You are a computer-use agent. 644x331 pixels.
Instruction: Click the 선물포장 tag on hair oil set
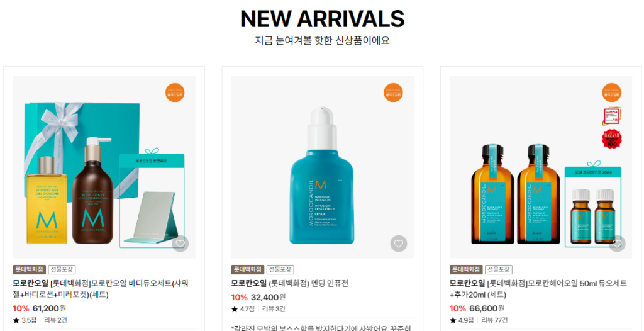[499, 270]
